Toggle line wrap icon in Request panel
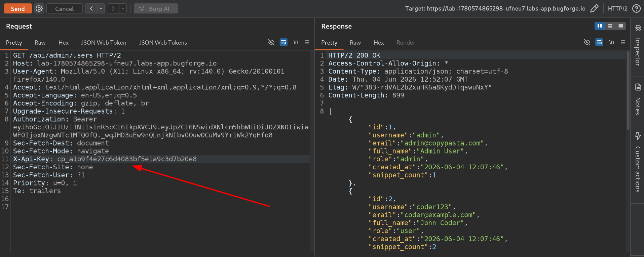Viewport: 644px width, 257px height. click(x=283, y=42)
